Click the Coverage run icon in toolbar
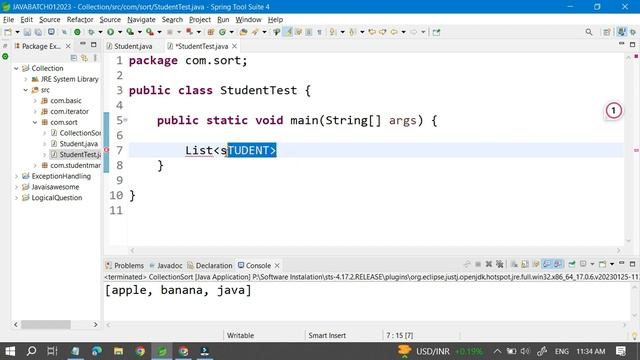The image size is (640, 360). (x=130, y=32)
